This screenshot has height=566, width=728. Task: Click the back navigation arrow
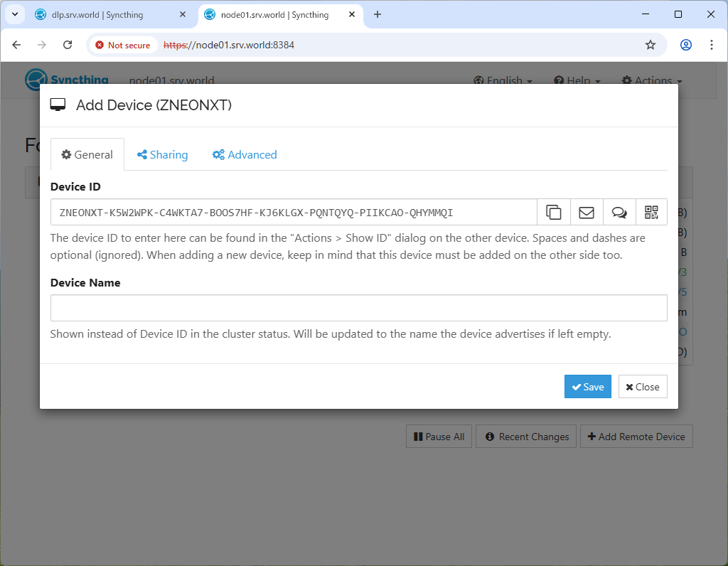point(17,45)
